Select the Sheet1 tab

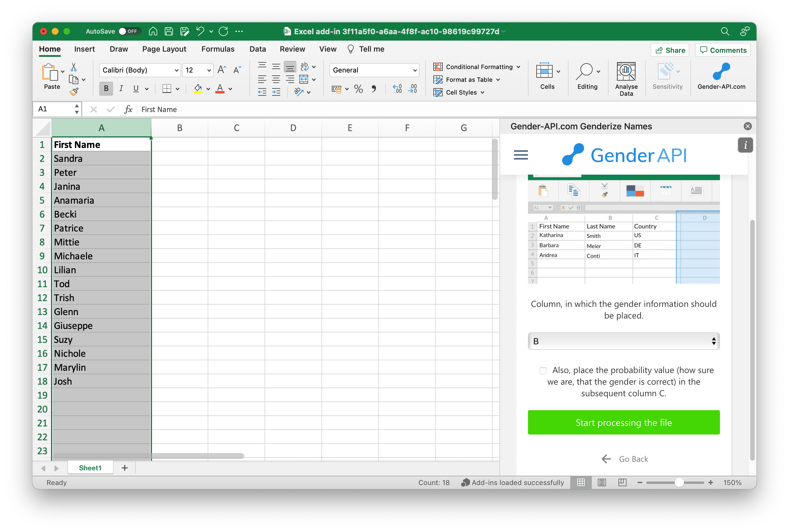coord(90,468)
